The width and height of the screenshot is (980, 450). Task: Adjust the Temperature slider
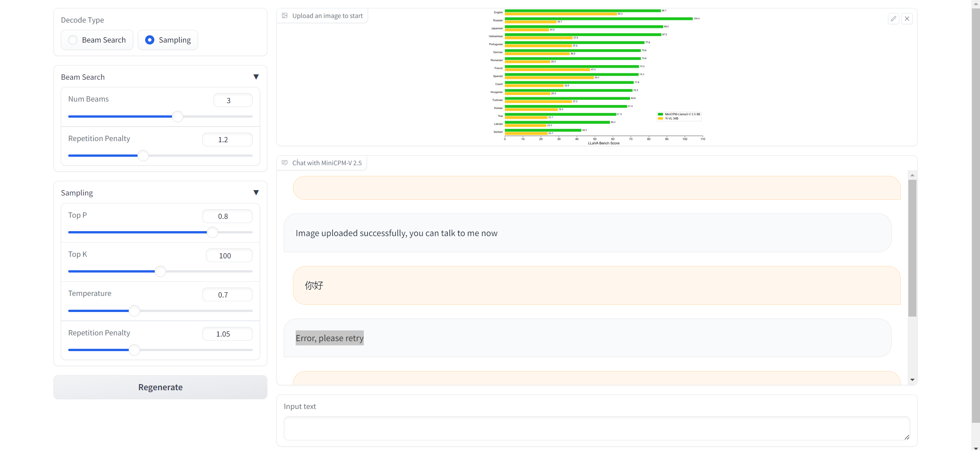pyautogui.click(x=134, y=310)
